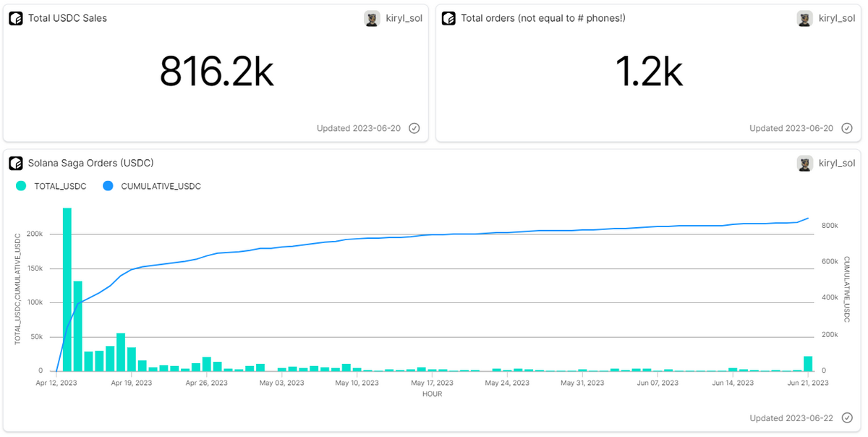Click the check icon beside Updated 2023-06-22
868x437 pixels.
[846, 418]
